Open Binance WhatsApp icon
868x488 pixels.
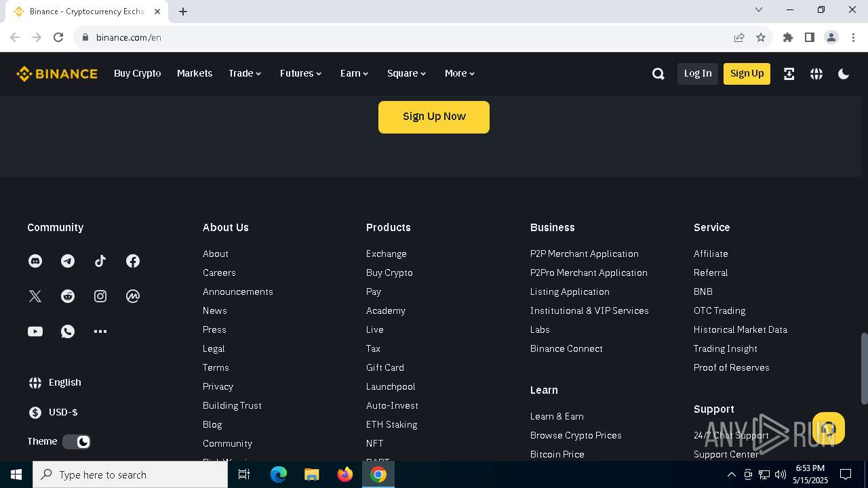tap(68, 331)
